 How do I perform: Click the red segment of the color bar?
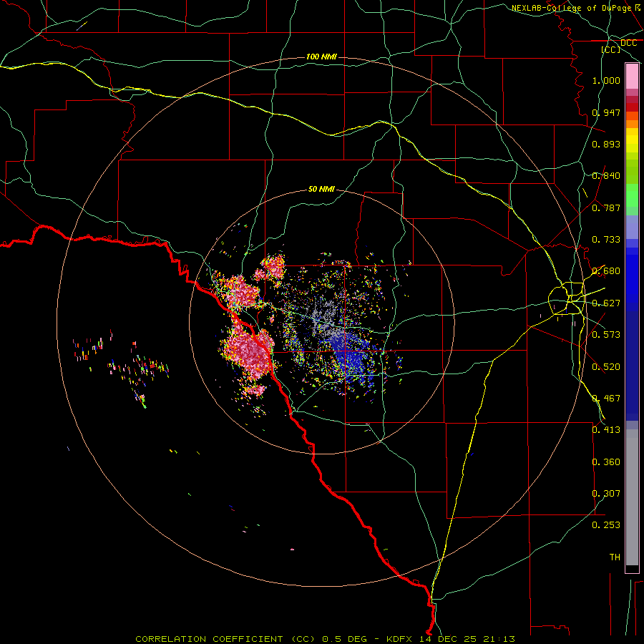pyautogui.click(x=632, y=107)
